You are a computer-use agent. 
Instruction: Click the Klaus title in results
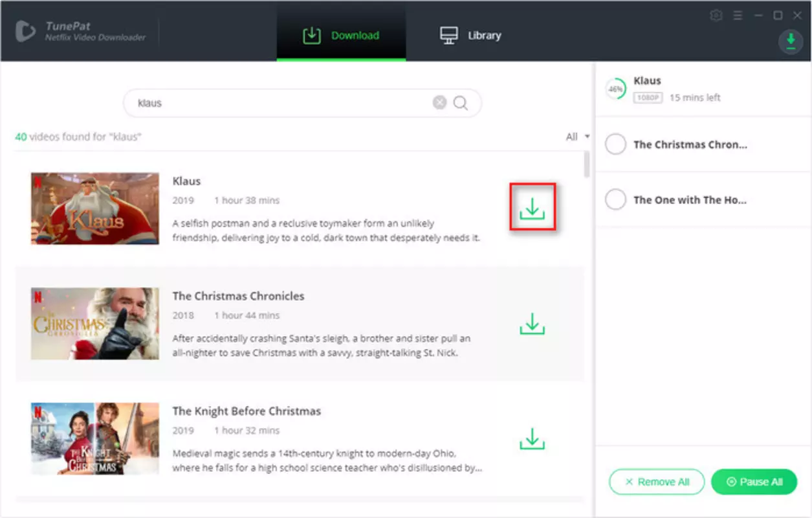coord(186,181)
